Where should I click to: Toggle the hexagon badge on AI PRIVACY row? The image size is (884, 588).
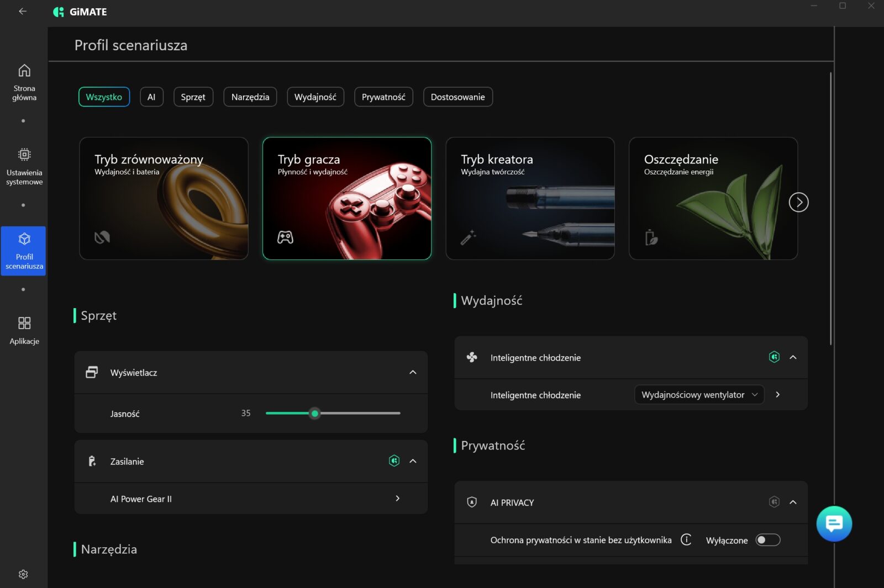click(774, 502)
